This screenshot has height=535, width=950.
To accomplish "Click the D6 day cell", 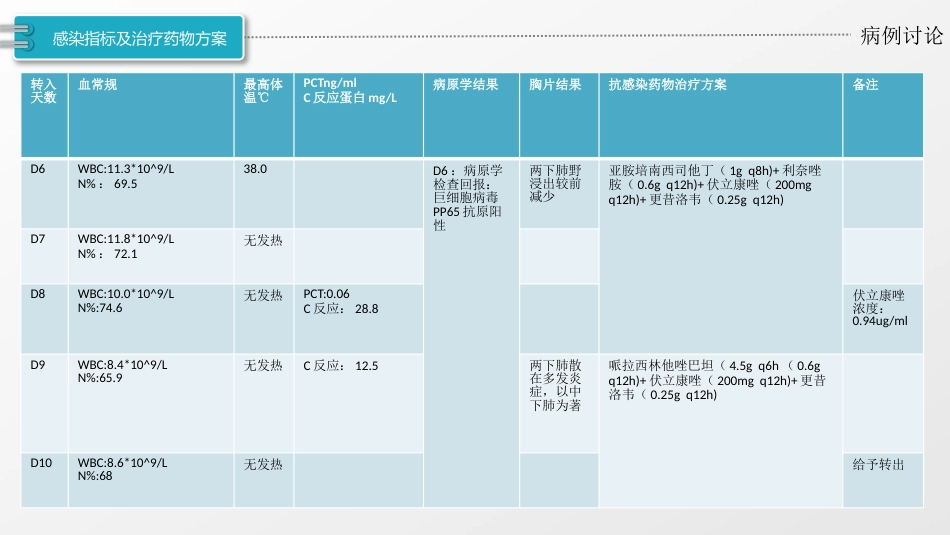I will point(44,194).
